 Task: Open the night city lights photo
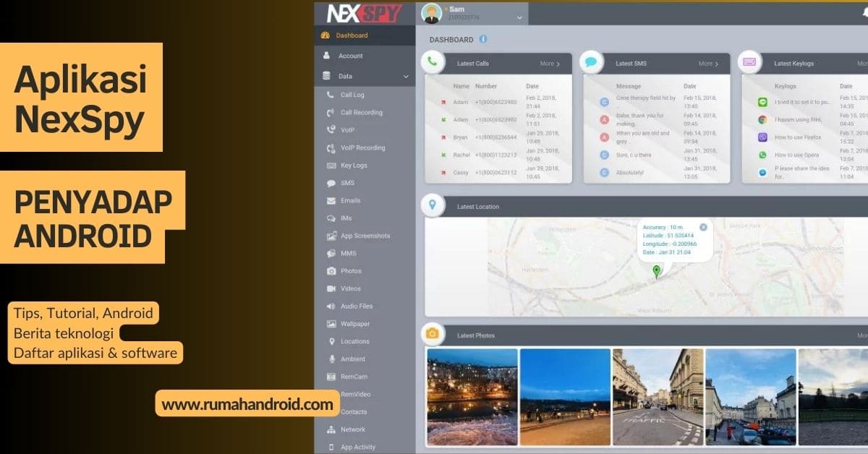click(x=472, y=397)
